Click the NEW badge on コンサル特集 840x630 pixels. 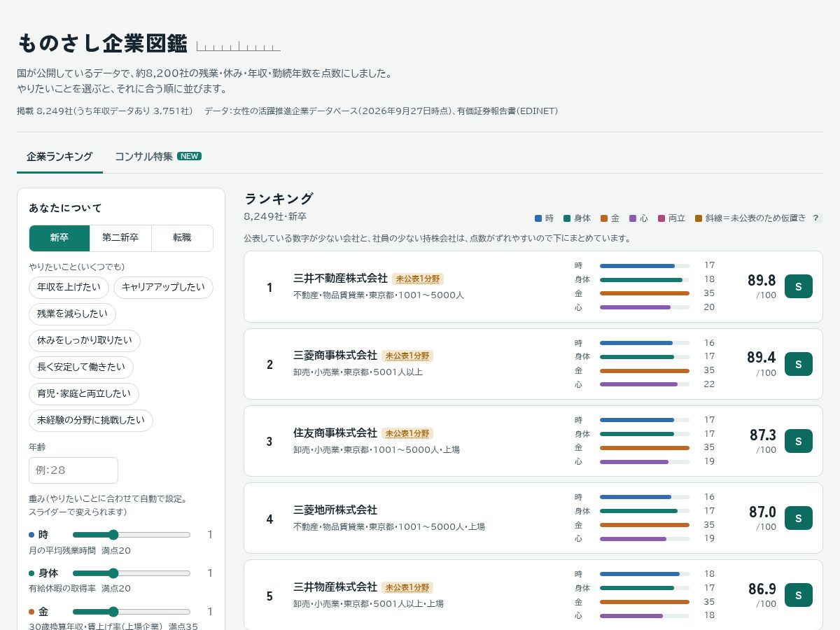[189, 156]
